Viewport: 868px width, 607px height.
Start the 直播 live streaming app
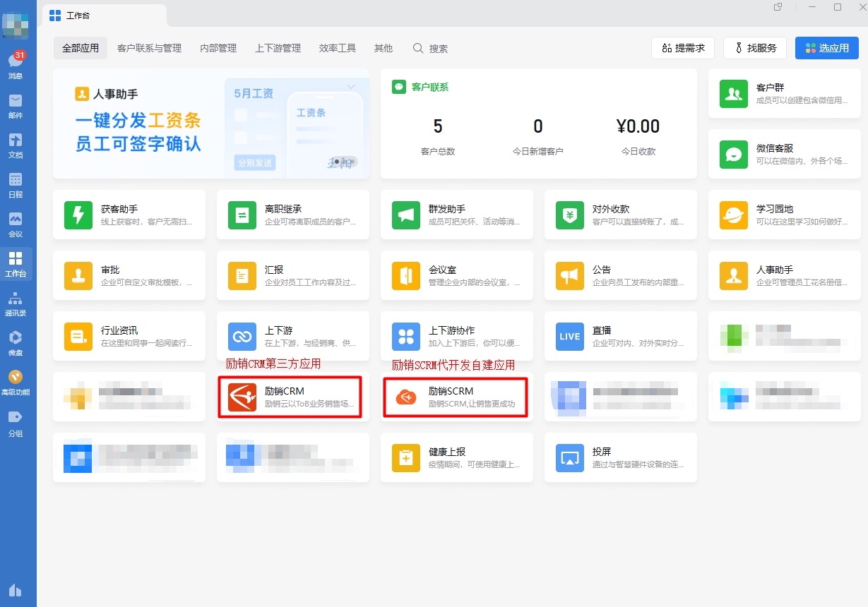pos(620,336)
